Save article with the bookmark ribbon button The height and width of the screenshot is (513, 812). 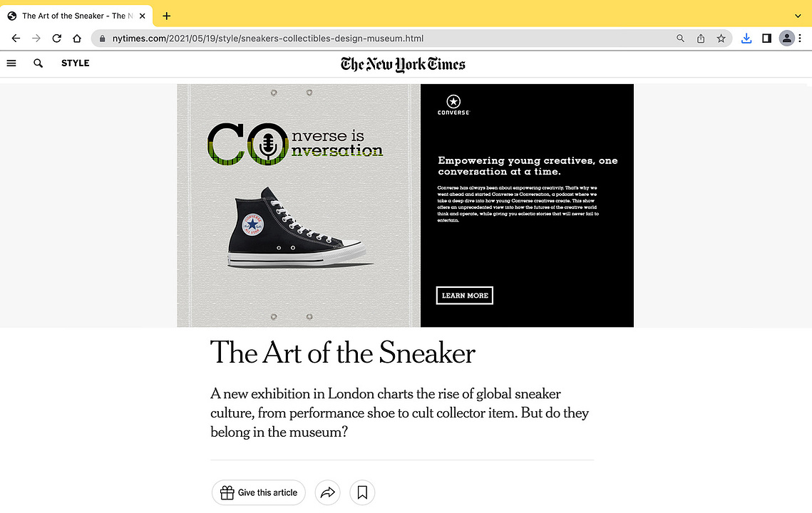tap(362, 492)
